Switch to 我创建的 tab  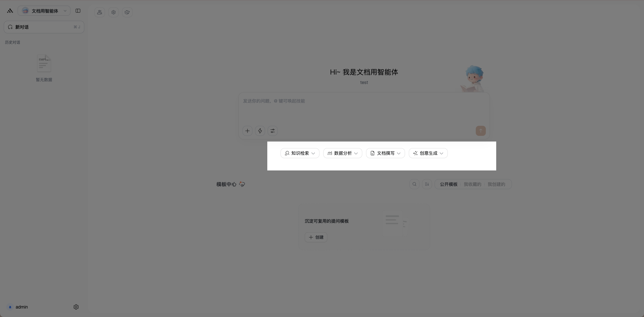coord(497,184)
